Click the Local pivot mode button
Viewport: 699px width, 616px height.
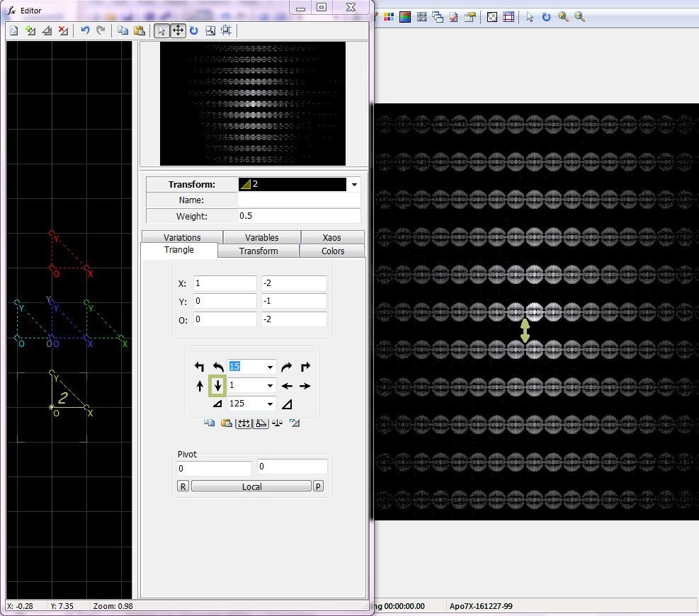click(251, 486)
